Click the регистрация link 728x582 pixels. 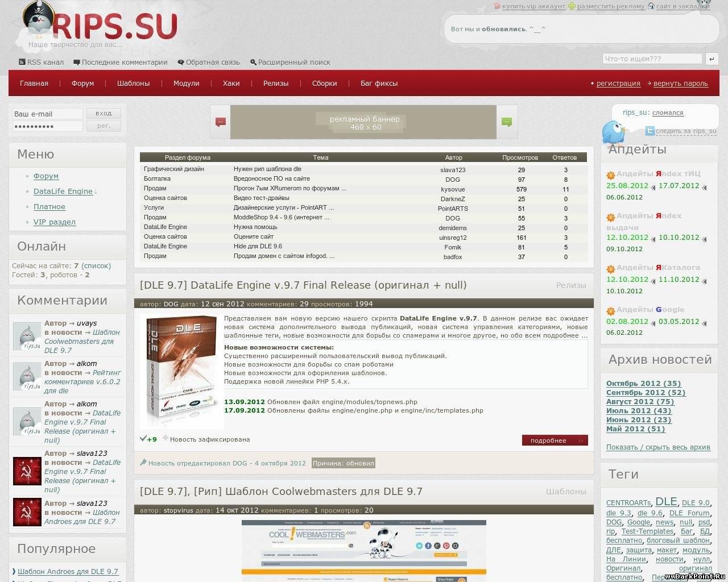tap(618, 83)
